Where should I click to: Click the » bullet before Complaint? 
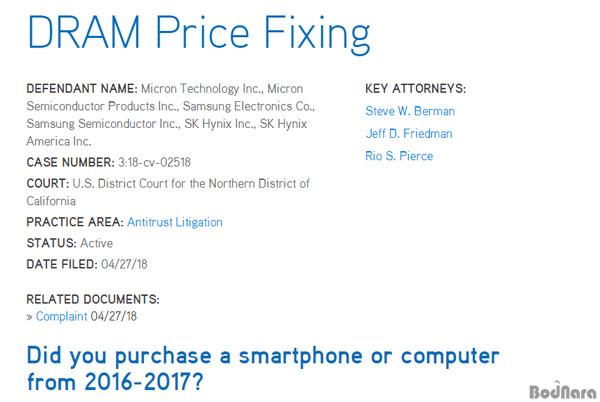click(29, 317)
